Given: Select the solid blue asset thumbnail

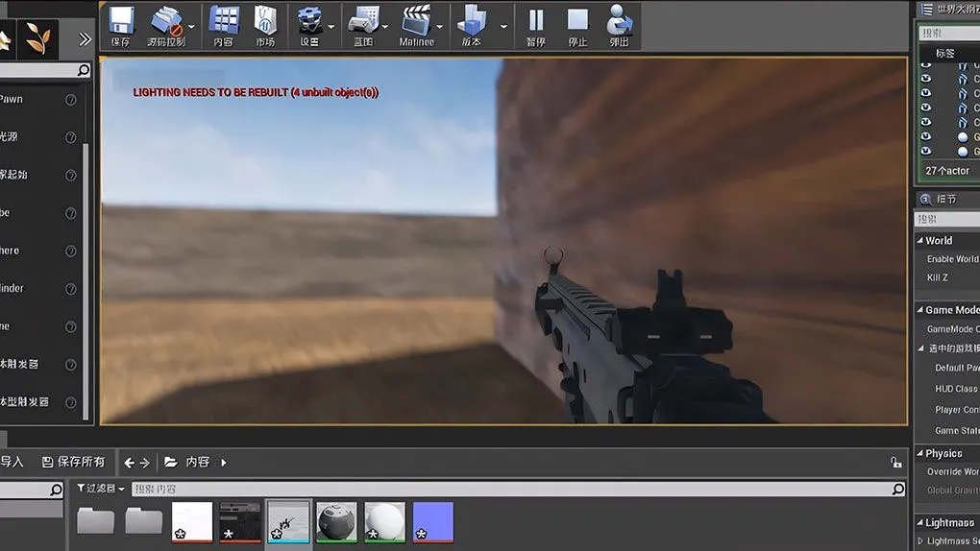Looking at the screenshot, I should (x=432, y=522).
